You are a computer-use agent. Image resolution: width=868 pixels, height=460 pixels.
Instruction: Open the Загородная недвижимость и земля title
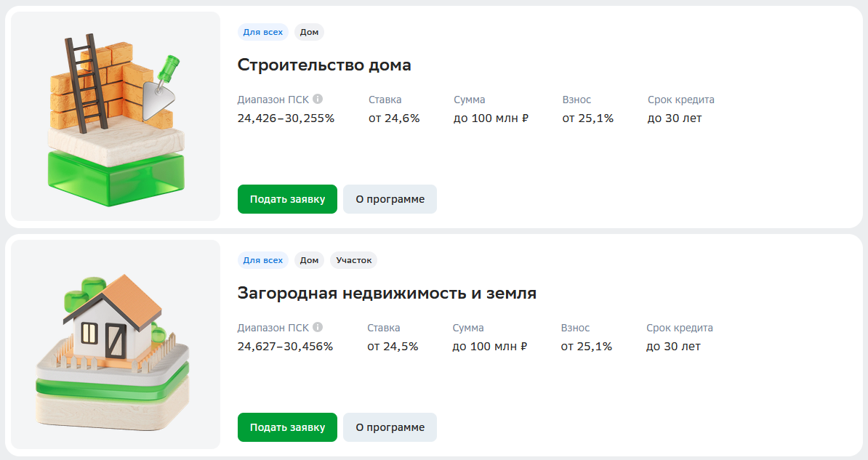[387, 293]
